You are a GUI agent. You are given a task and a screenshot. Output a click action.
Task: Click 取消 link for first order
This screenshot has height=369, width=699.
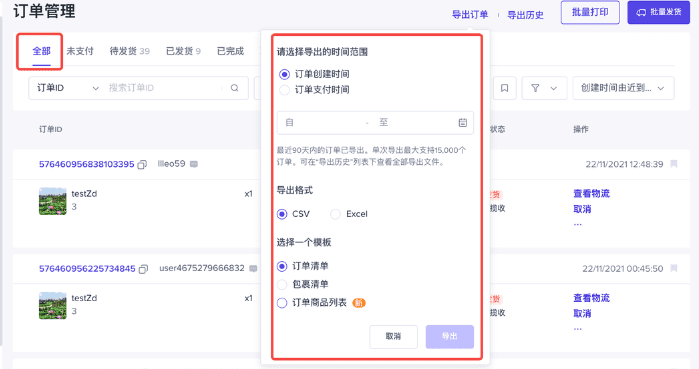[582, 209]
